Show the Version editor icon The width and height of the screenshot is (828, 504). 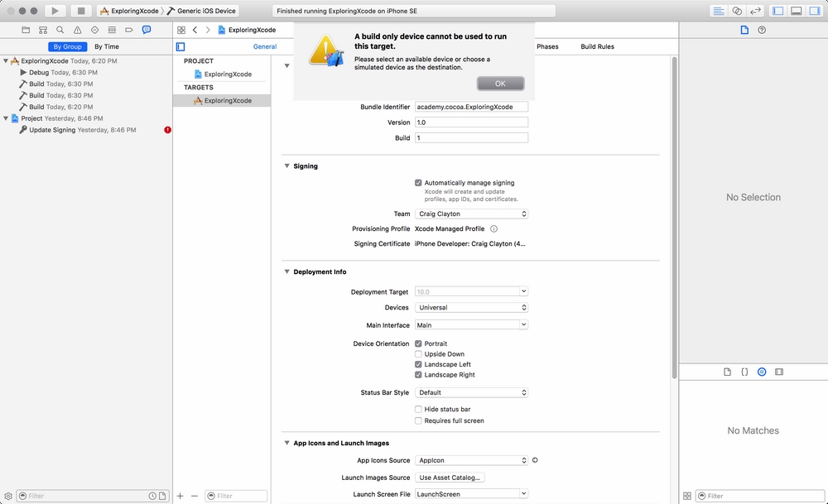click(756, 11)
